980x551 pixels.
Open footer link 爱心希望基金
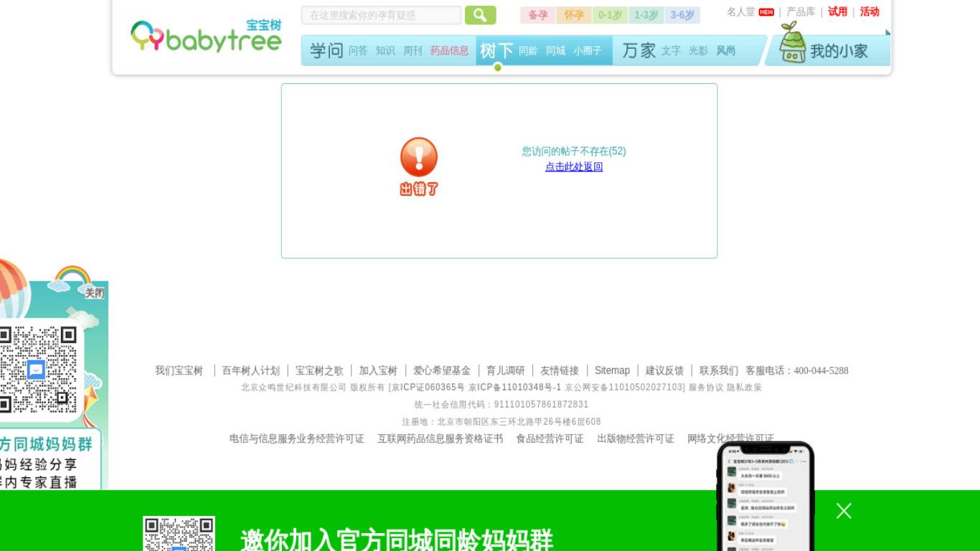442,371
